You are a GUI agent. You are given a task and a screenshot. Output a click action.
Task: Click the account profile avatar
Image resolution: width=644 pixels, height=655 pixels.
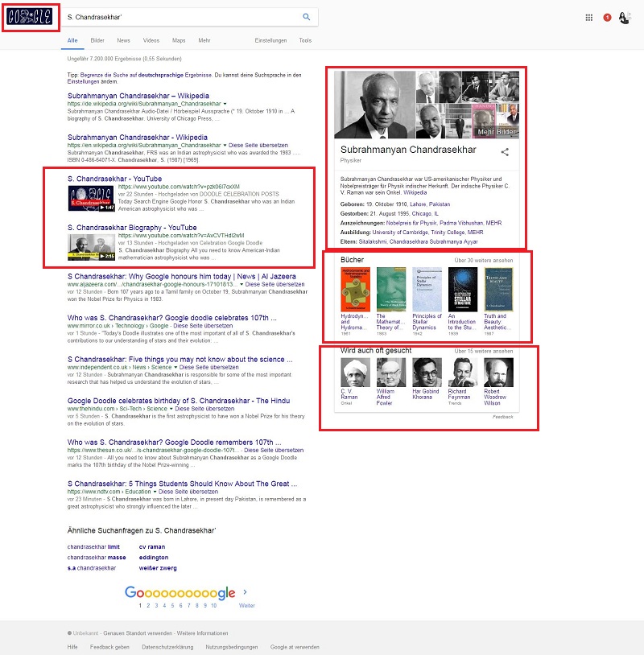pos(625,17)
